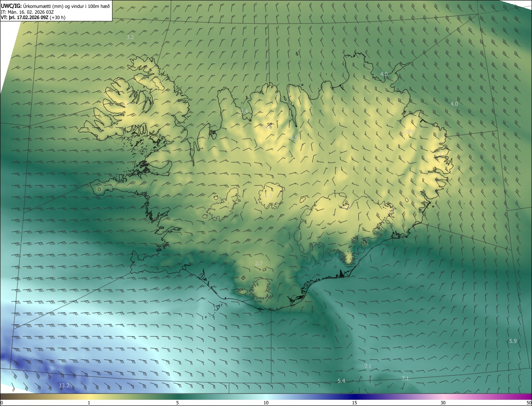The height and width of the screenshot is (406, 532).
Task: Select the 50 tick label on color scale
Action: 529,403
